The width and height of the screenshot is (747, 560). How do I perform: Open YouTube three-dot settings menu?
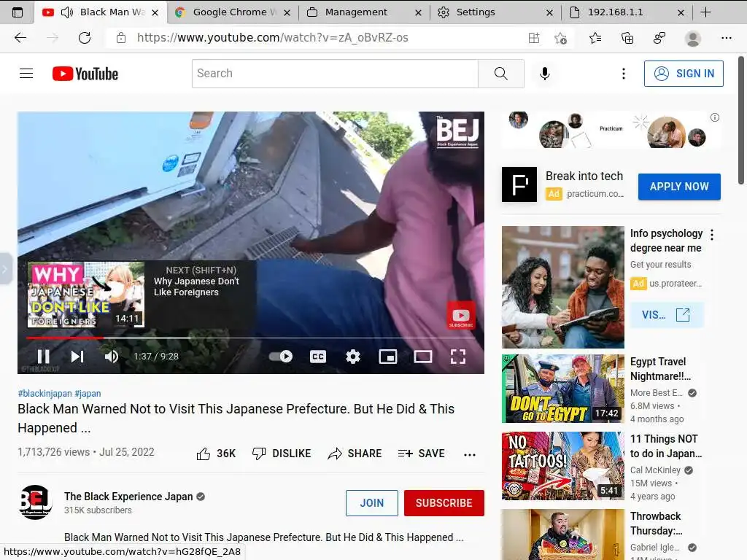point(623,74)
